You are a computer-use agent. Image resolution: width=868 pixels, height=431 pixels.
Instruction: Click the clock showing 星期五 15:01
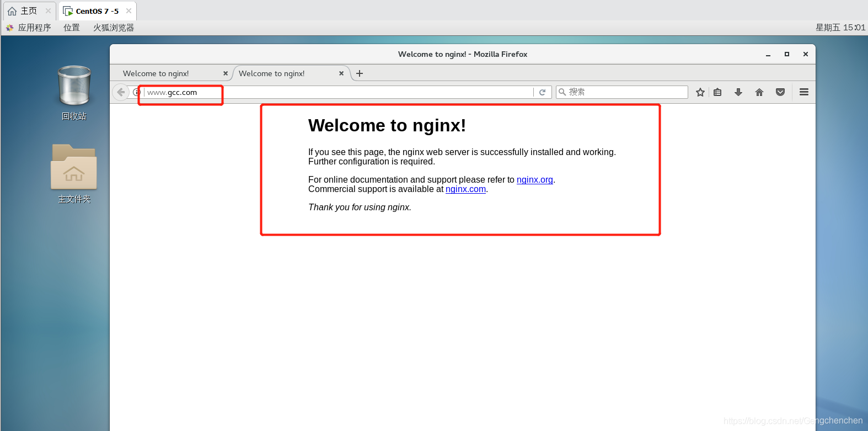click(840, 28)
